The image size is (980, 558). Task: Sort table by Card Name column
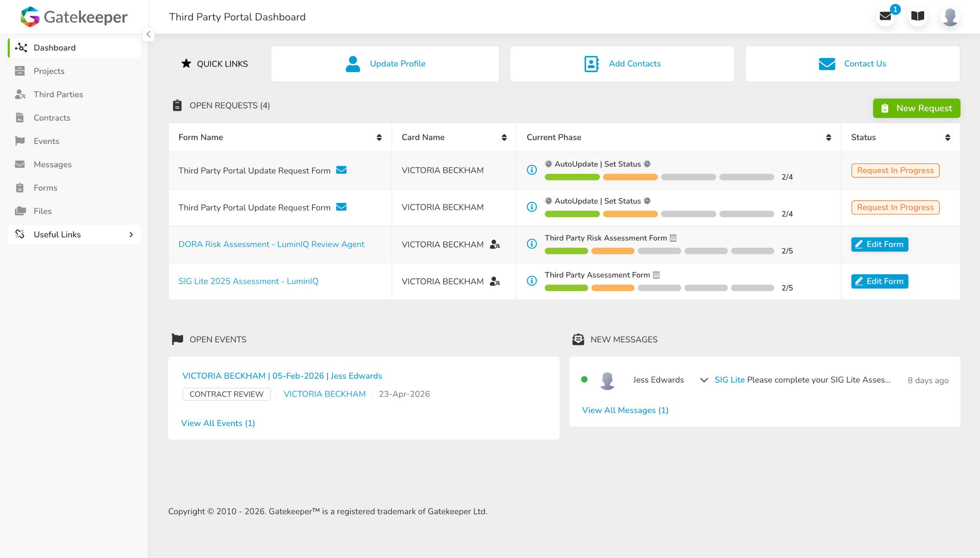(x=504, y=137)
